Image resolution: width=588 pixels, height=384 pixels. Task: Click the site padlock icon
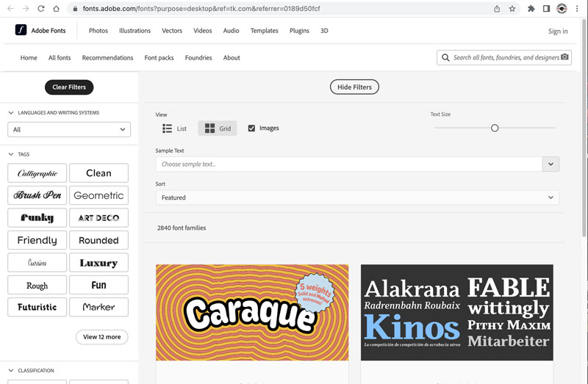[75, 9]
